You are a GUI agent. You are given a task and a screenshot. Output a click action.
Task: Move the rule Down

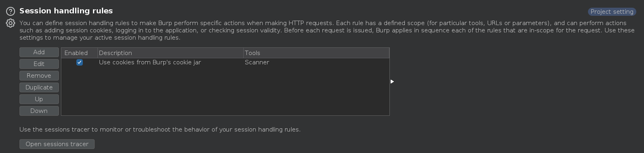[39, 111]
